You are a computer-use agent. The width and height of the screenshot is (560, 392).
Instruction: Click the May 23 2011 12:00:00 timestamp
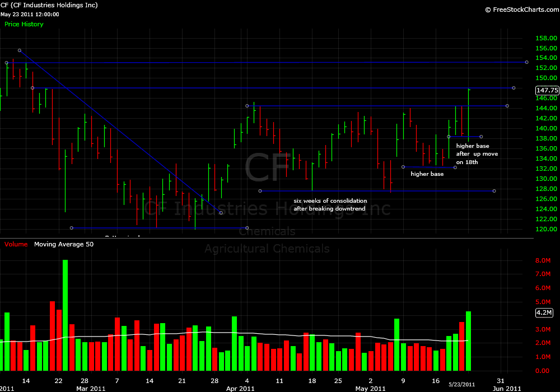30,15
